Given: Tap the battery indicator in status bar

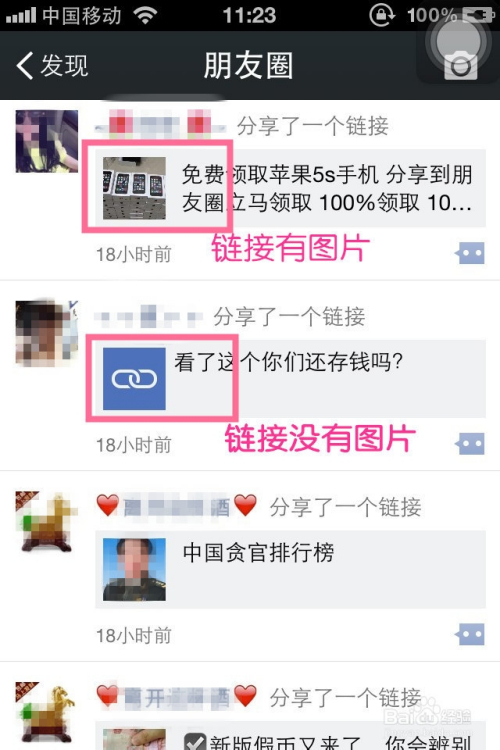Looking at the screenshot, I should click(478, 15).
